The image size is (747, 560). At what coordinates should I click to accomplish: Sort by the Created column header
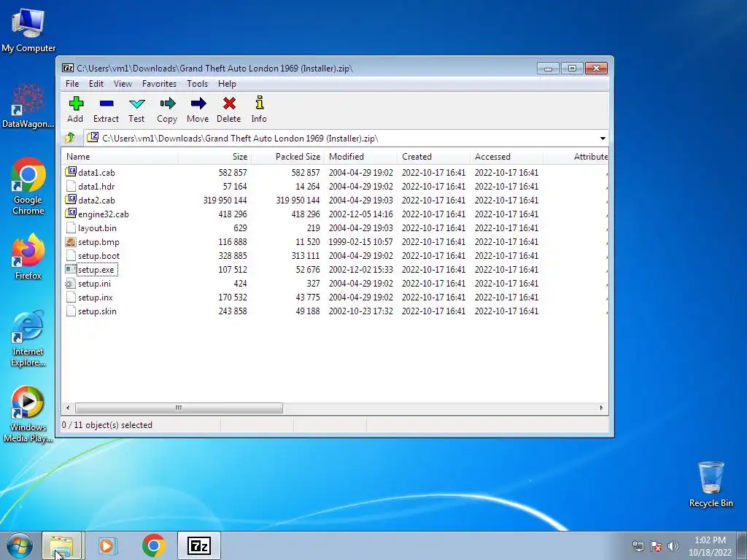pos(433,156)
